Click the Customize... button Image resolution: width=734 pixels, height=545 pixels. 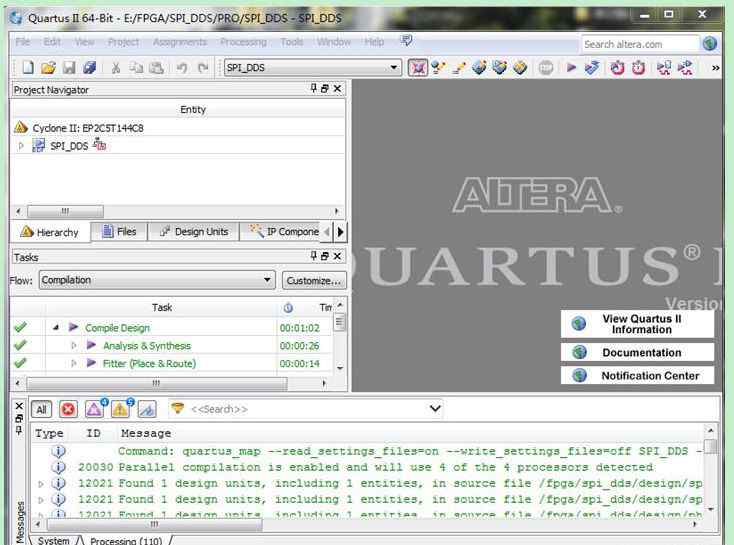314,280
